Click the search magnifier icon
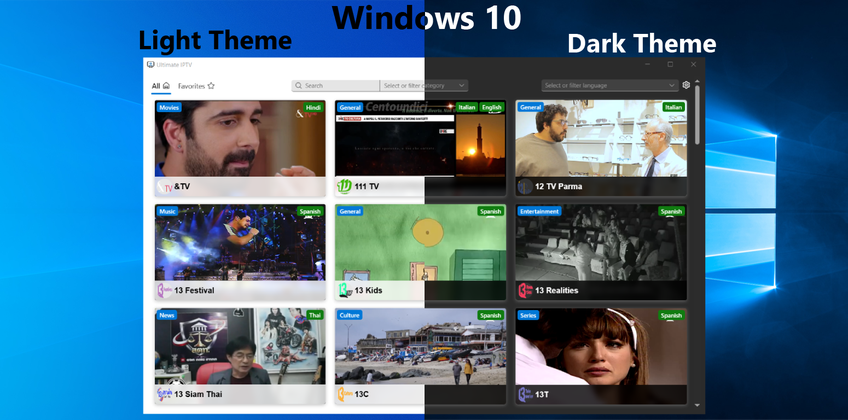Image resolution: width=848 pixels, height=420 pixels. click(x=299, y=85)
